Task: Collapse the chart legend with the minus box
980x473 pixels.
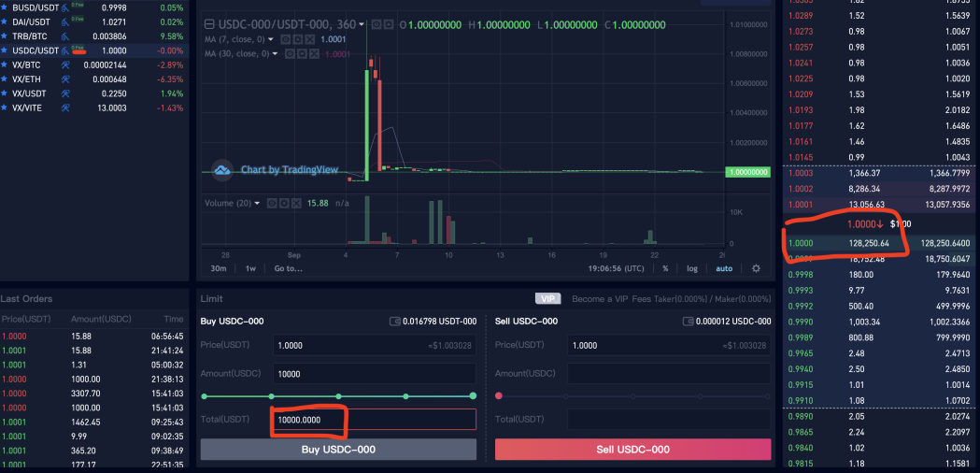Action: (x=209, y=24)
